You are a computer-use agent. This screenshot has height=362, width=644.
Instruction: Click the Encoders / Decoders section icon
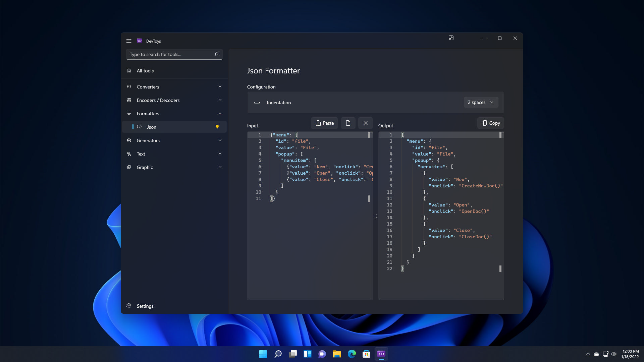tap(128, 100)
